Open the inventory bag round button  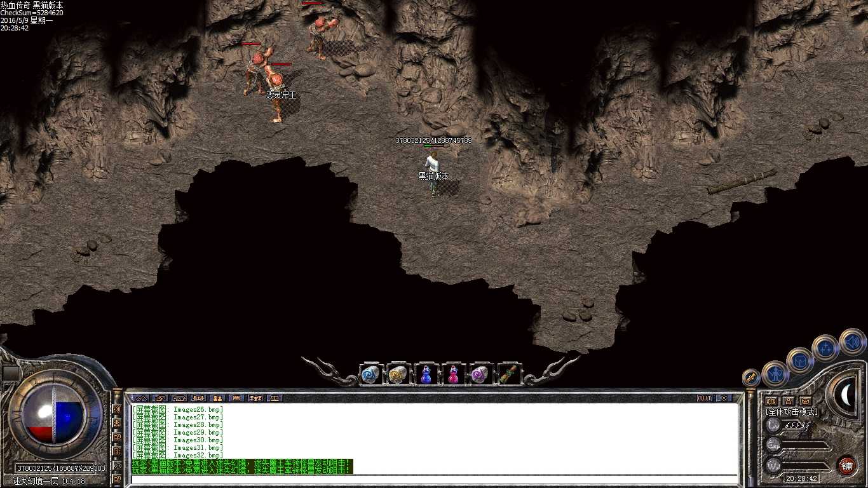click(x=799, y=360)
